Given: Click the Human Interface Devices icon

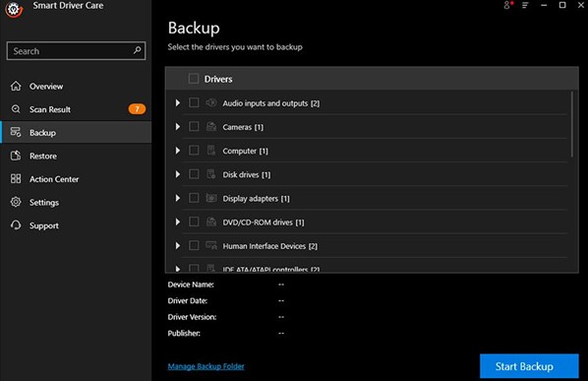Looking at the screenshot, I should (211, 246).
